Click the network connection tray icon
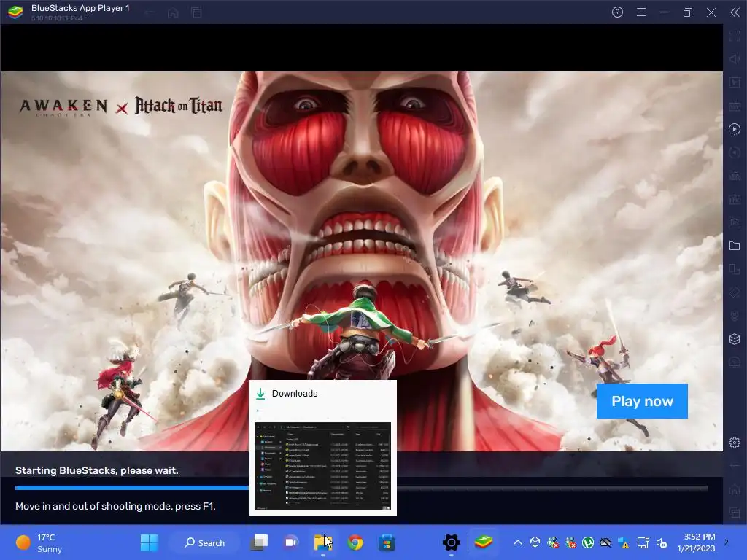The image size is (747, 560). [643, 542]
